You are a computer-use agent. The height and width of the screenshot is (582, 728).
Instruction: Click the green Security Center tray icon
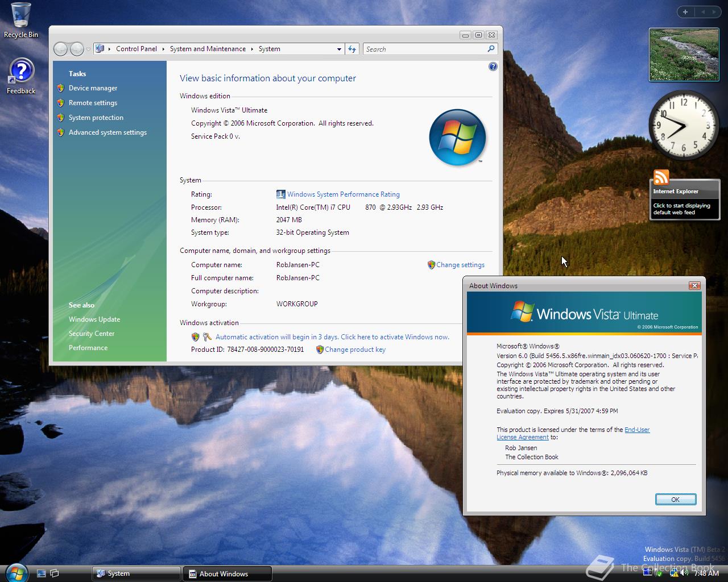pos(660,573)
